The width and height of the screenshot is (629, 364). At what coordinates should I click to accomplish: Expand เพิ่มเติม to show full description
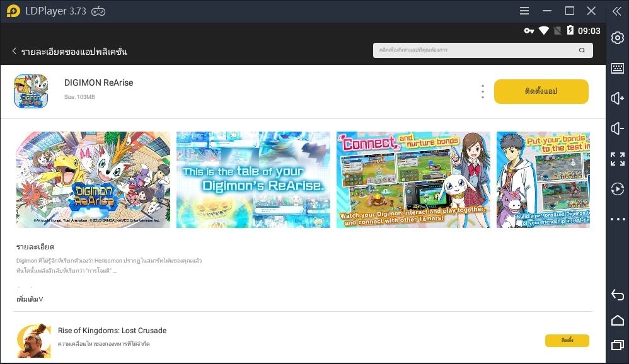(x=28, y=299)
